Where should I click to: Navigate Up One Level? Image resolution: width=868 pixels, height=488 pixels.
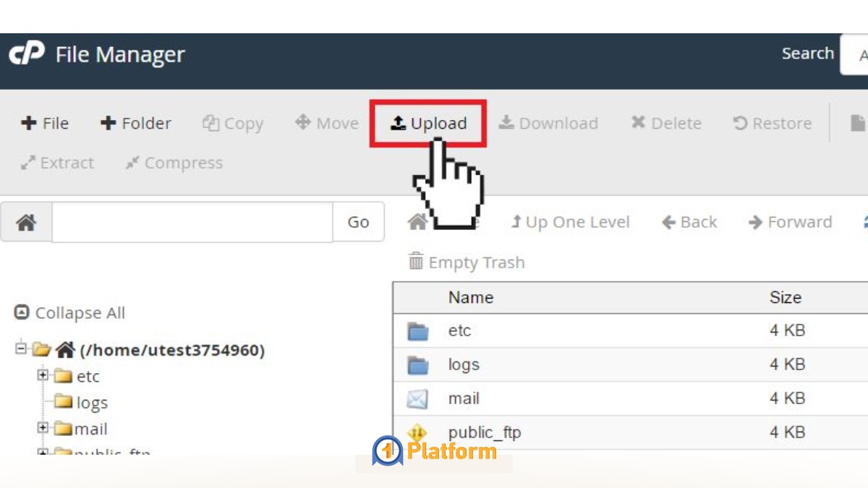tap(570, 221)
